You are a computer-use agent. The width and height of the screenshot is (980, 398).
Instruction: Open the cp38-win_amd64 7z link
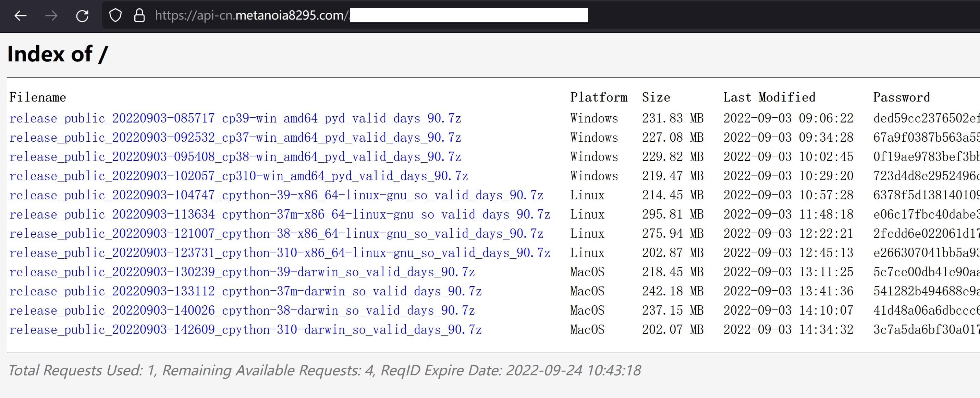(235, 157)
